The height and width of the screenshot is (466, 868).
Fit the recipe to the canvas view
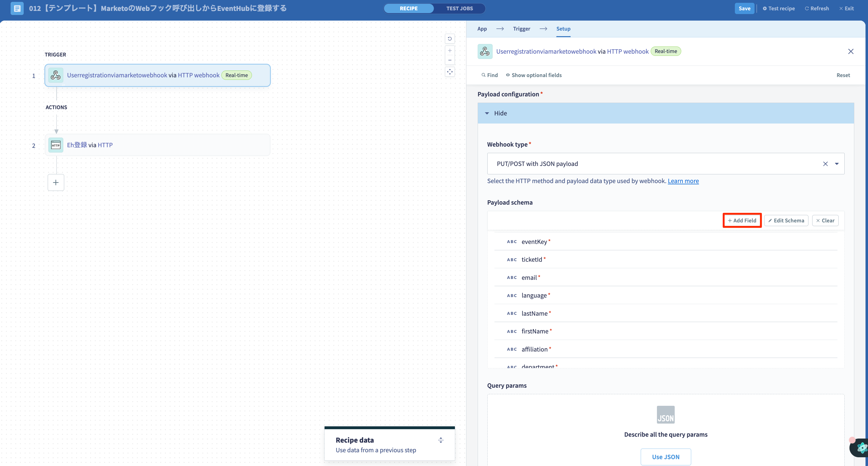click(450, 72)
